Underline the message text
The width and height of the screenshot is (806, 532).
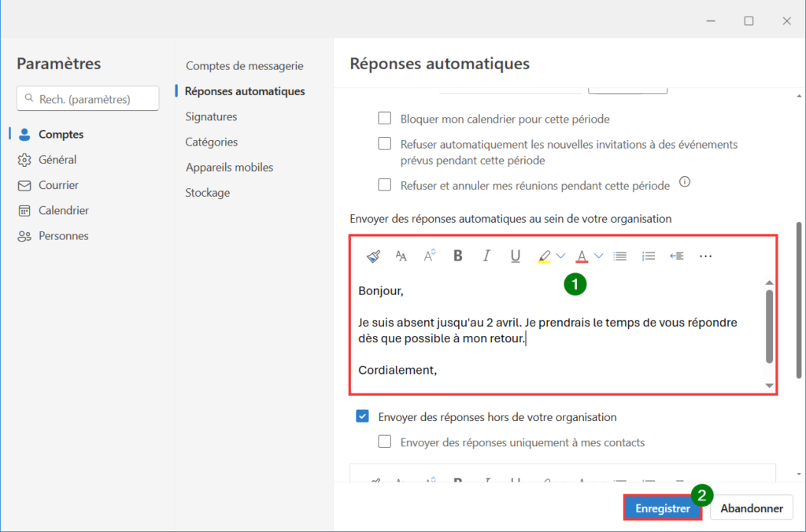point(515,255)
